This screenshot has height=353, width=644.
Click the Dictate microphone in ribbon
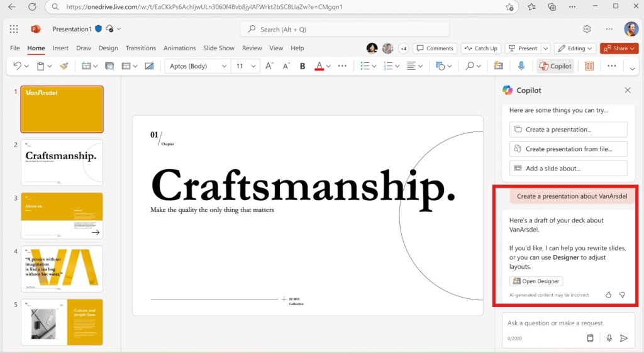521,65
